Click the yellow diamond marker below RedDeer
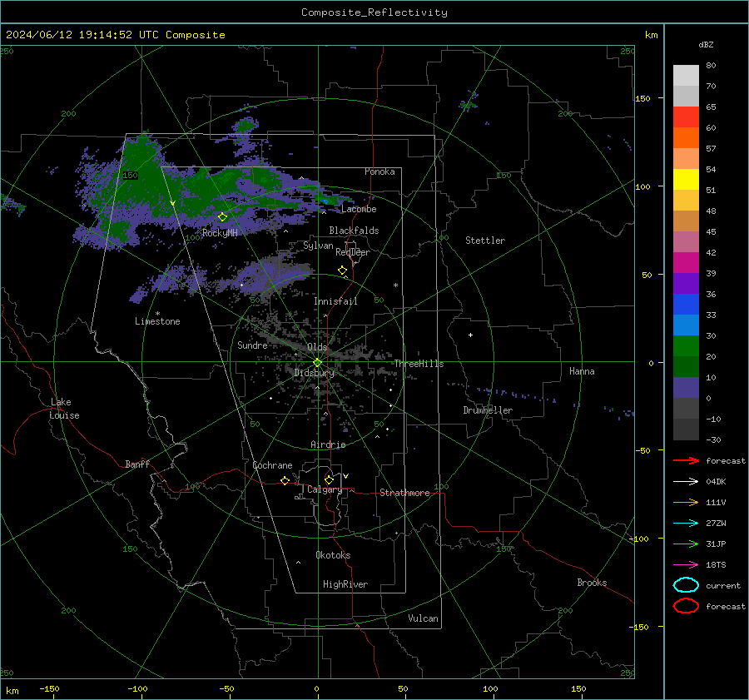The height and width of the screenshot is (700, 749). 342,271
